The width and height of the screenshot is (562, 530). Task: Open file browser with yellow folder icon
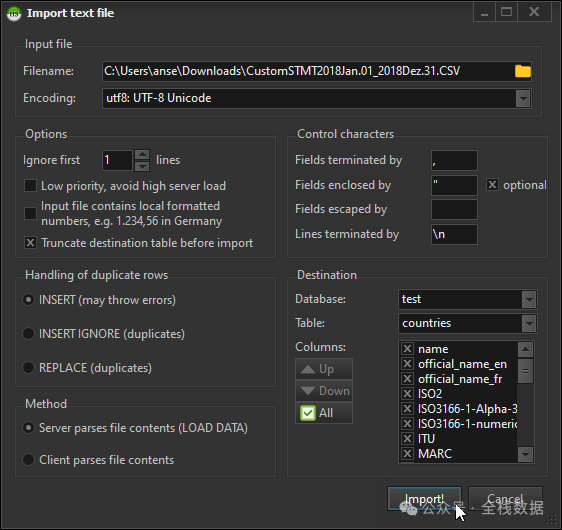click(523, 71)
